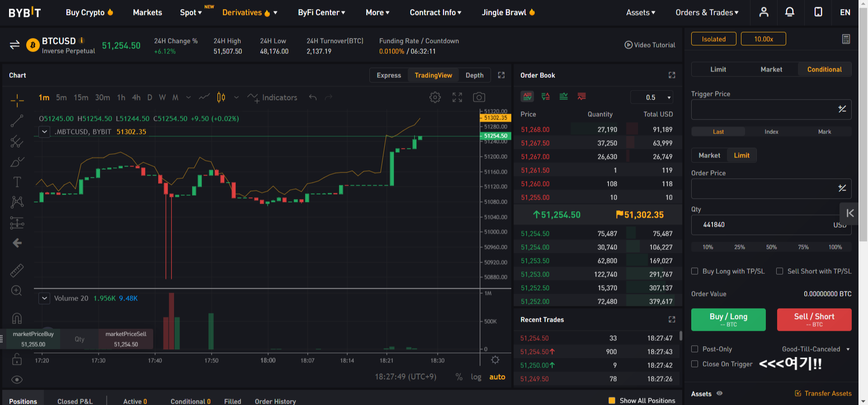Take a chart snapshot with camera icon
The height and width of the screenshot is (405, 868).
(479, 97)
